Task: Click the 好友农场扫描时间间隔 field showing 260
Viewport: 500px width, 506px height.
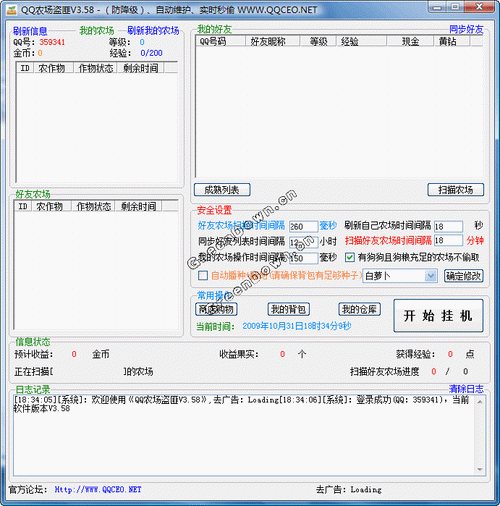Action: pyautogui.click(x=303, y=226)
